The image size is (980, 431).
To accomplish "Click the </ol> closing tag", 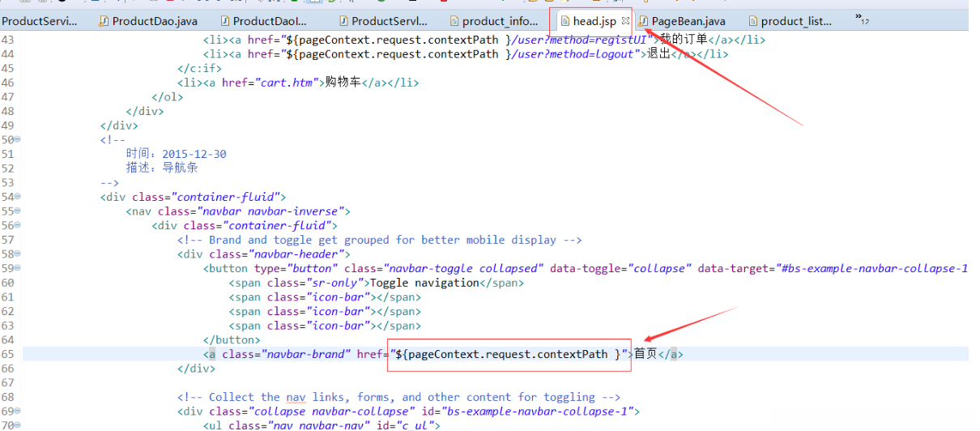I will pos(168,97).
